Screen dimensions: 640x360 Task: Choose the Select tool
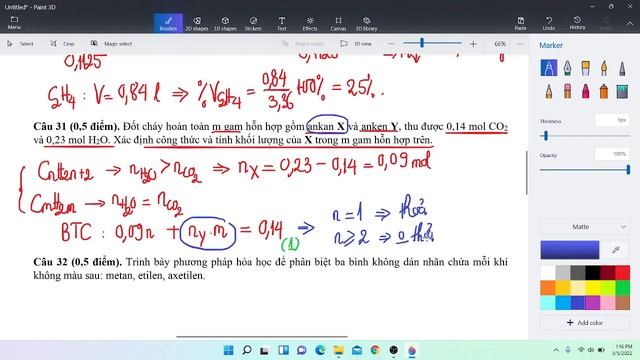point(20,44)
